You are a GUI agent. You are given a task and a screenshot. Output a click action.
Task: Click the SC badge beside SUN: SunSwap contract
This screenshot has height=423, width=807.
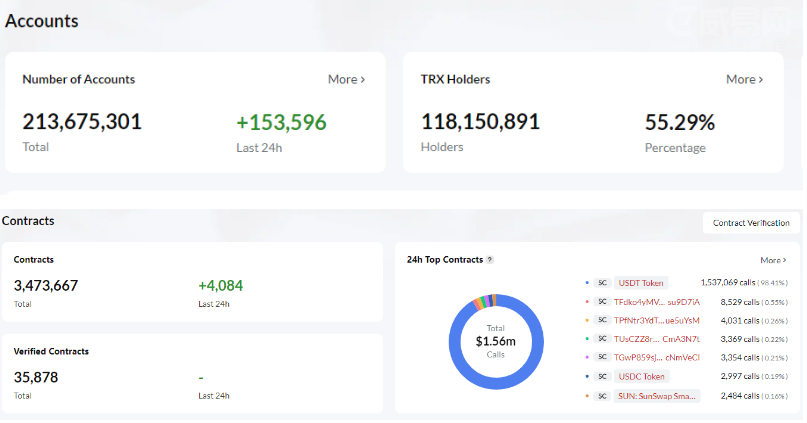click(602, 396)
